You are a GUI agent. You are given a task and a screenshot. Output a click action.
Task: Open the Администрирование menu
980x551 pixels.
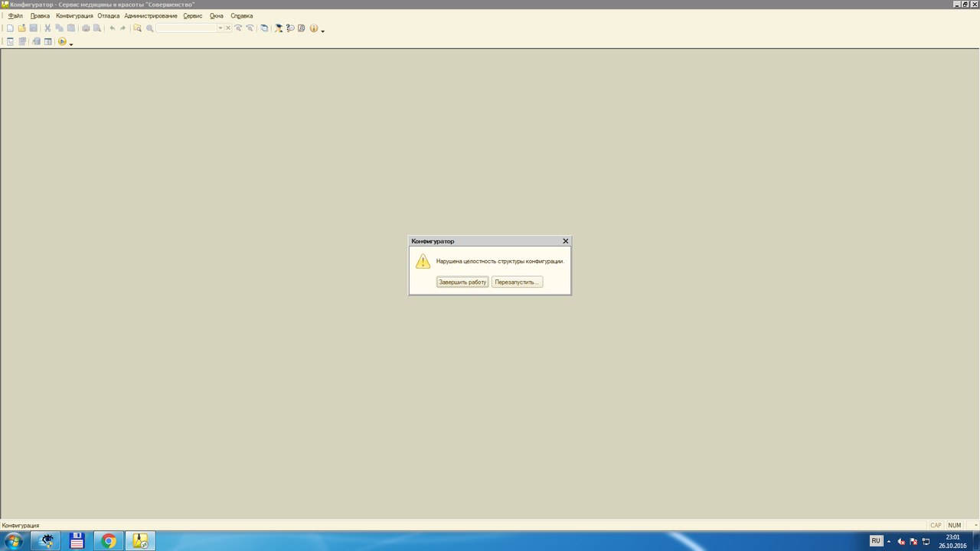(151, 16)
